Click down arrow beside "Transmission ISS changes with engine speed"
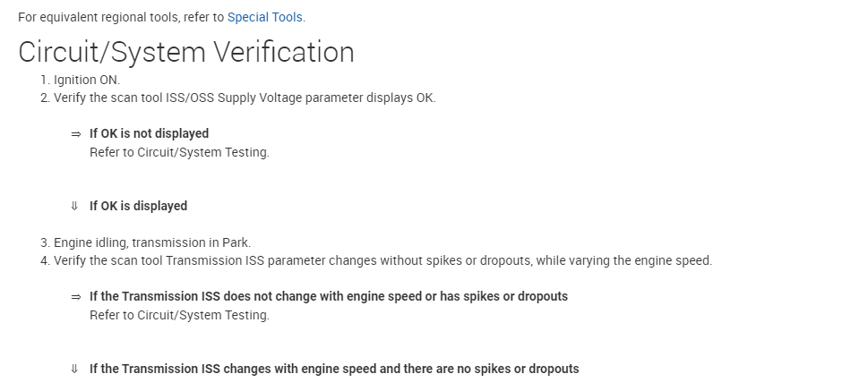 pyautogui.click(x=75, y=370)
